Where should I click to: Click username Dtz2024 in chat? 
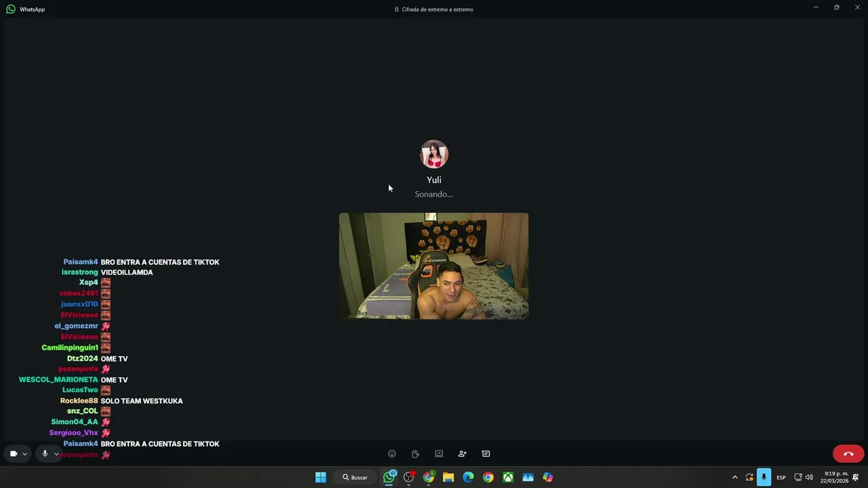(x=83, y=359)
